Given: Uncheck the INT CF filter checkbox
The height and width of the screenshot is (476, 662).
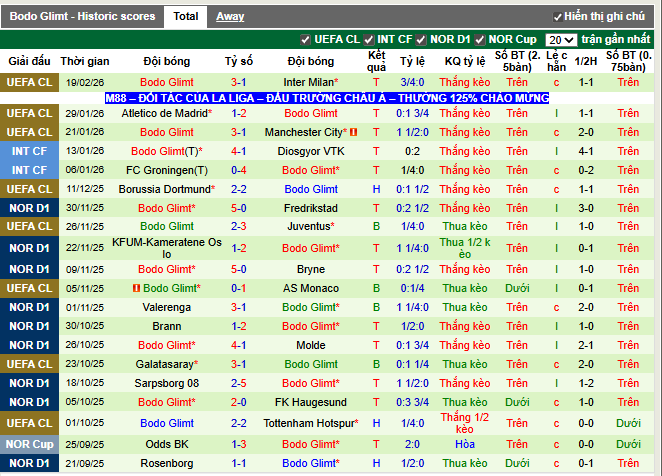Looking at the screenshot, I should [368, 39].
